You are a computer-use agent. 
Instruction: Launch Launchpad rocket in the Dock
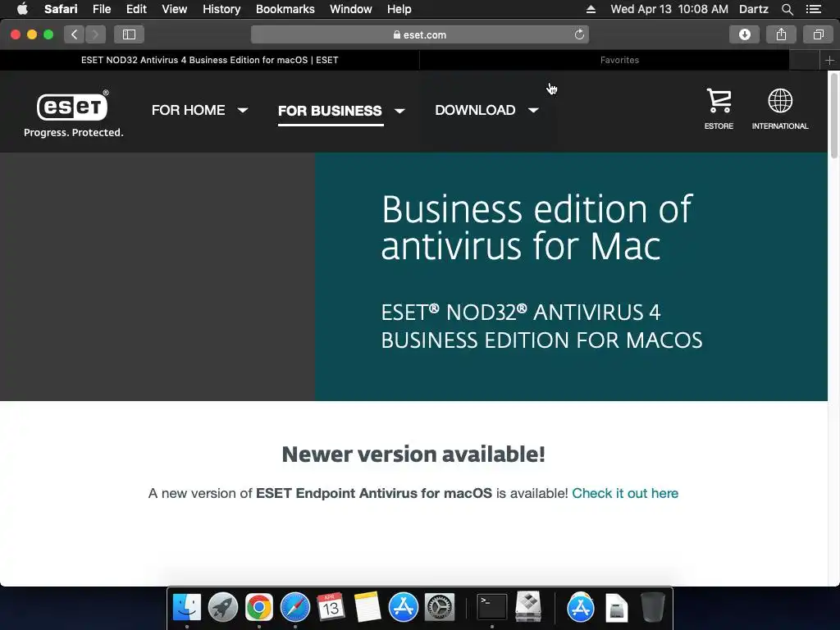coord(223,607)
